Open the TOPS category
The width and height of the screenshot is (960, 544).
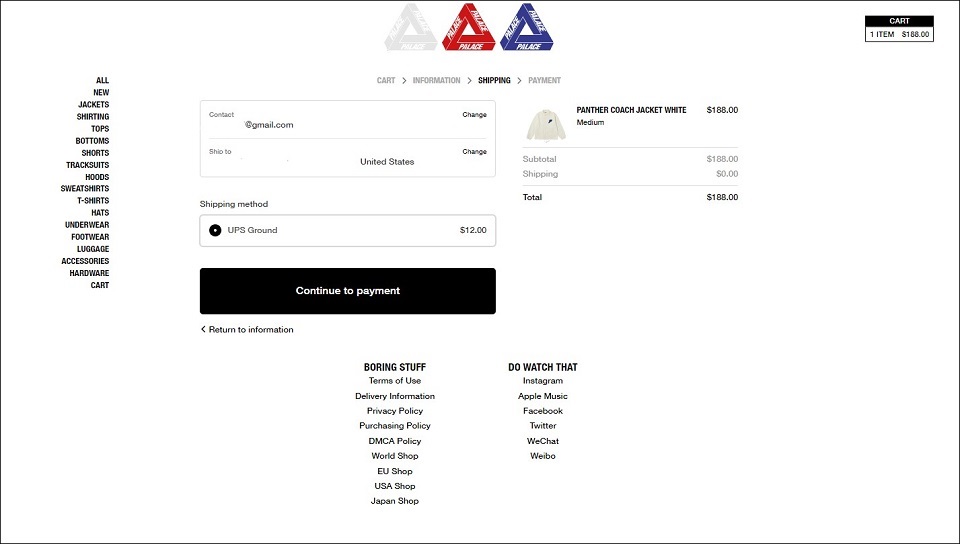point(100,129)
